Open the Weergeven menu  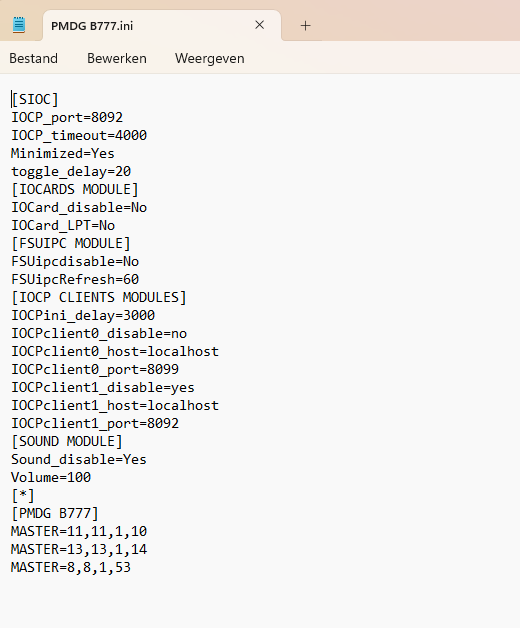click(x=210, y=58)
